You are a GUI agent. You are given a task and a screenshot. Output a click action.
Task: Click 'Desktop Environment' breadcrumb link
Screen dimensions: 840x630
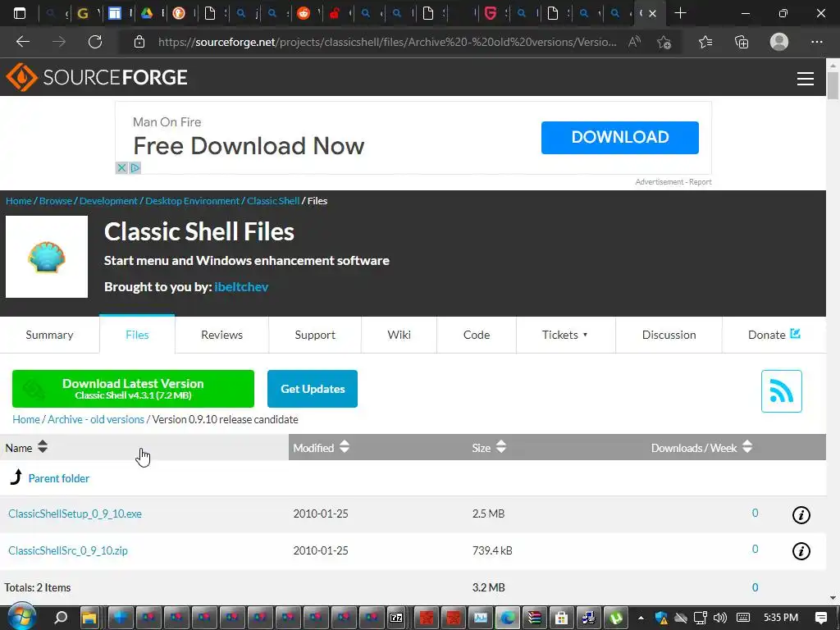pyautogui.click(x=192, y=201)
